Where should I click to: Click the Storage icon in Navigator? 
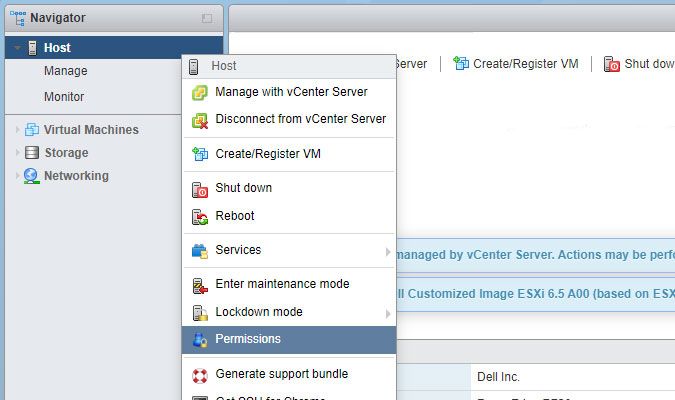point(32,153)
